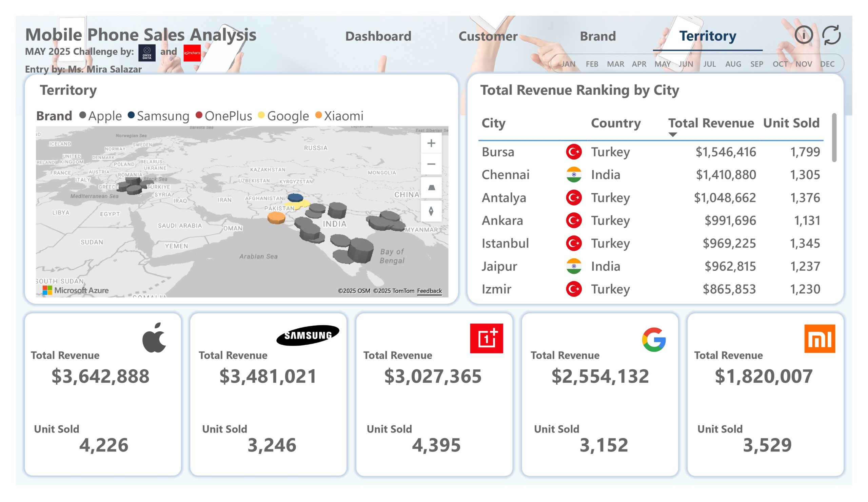This screenshot has height=502, width=868.
Task: Click the Xiaomi Mi logo
Action: (x=820, y=339)
